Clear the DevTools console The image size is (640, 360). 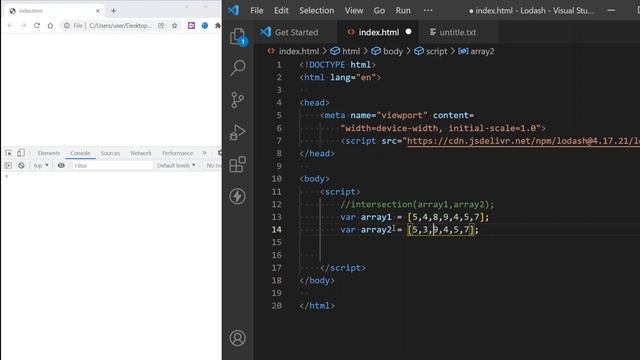pyautogui.click(x=21, y=165)
